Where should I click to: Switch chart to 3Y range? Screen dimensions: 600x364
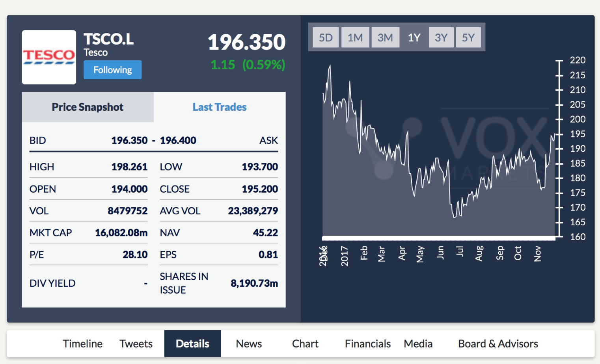point(441,37)
